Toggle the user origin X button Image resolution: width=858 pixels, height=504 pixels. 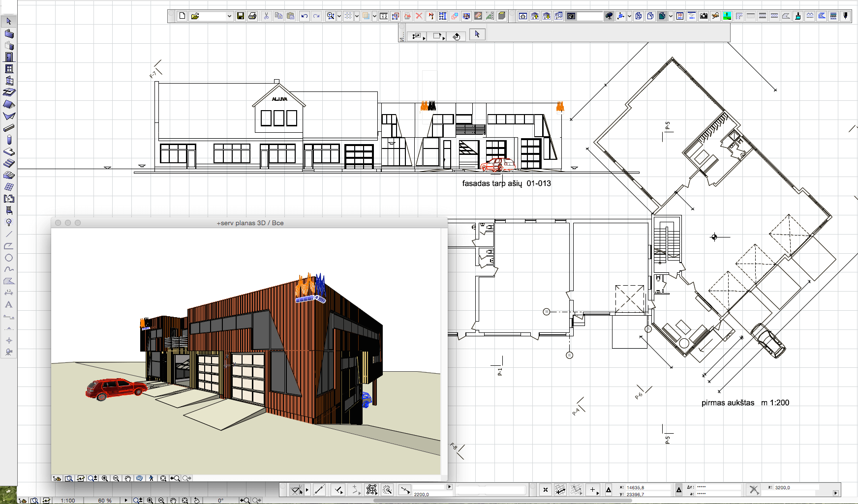coord(545,490)
